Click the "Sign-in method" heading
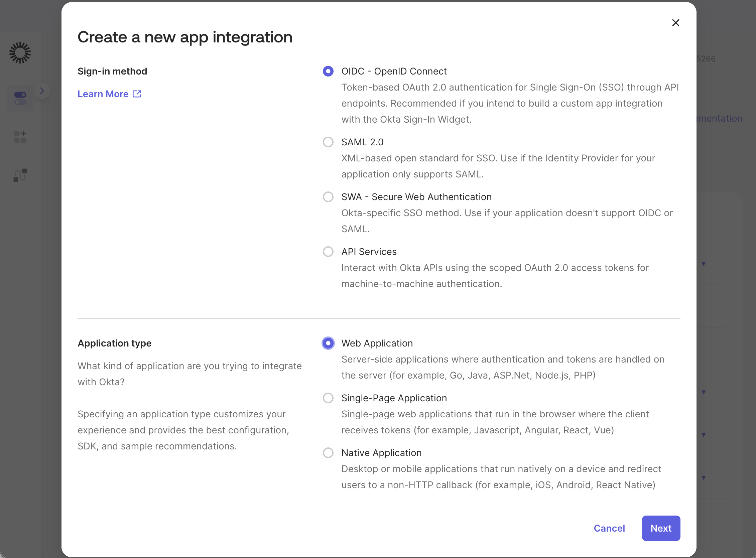 pyautogui.click(x=113, y=71)
